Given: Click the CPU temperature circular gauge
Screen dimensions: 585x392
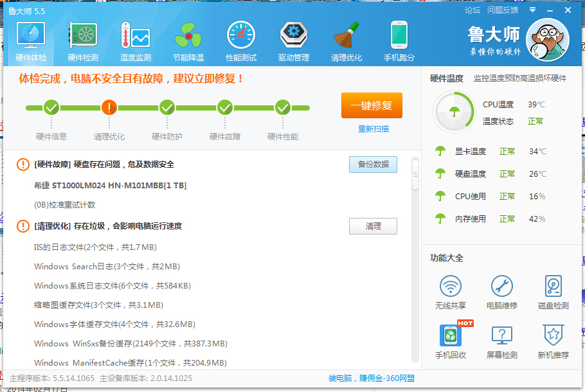Looking at the screenshot, I should (x=454, y=112).
